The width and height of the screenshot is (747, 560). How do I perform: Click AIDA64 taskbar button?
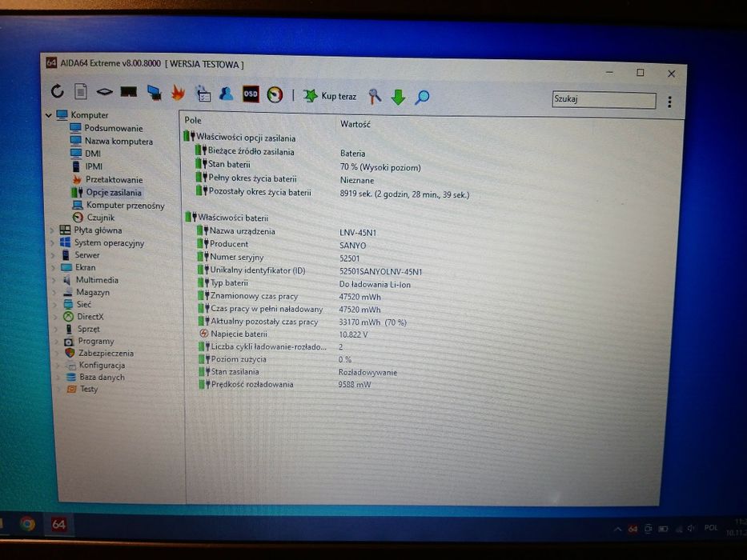pos(58,525)
